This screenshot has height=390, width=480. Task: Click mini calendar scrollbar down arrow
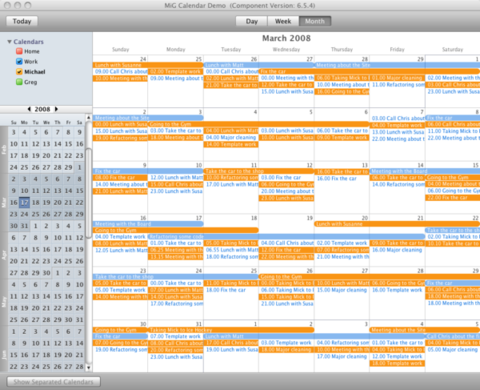(x=88, y=368)
